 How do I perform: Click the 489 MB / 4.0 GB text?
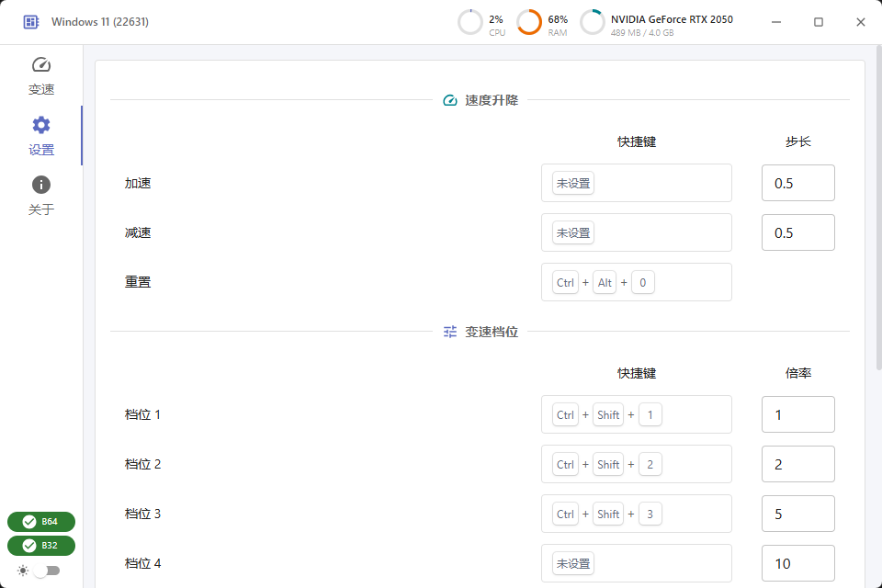[642, 33]
